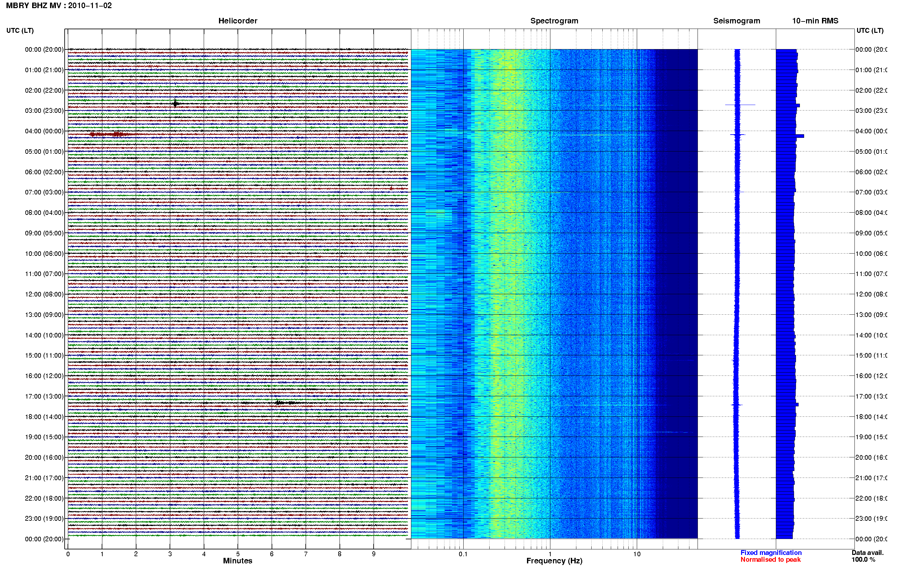Click the left '20:00 (16:00)' time label
This screenshot has height=578, width=924.
[x=44, y=457]
